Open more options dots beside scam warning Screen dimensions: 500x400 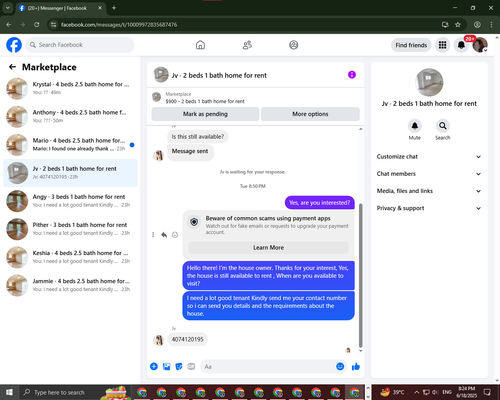click(153, 235)
